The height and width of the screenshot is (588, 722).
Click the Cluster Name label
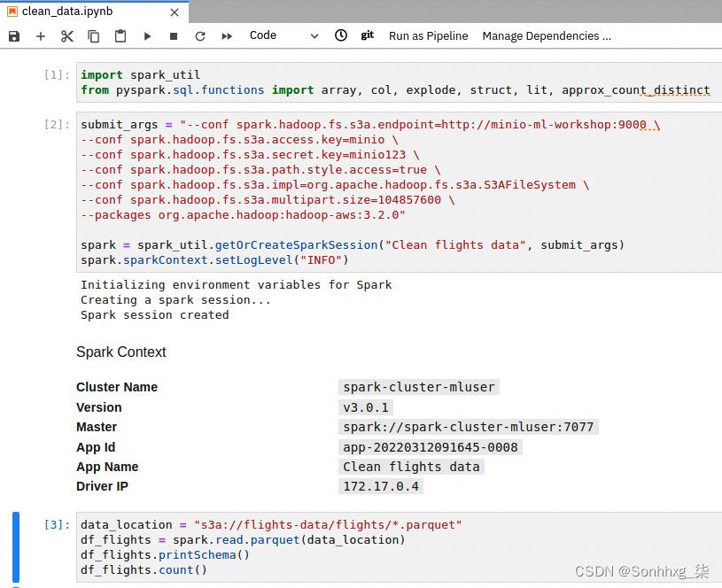117,387
